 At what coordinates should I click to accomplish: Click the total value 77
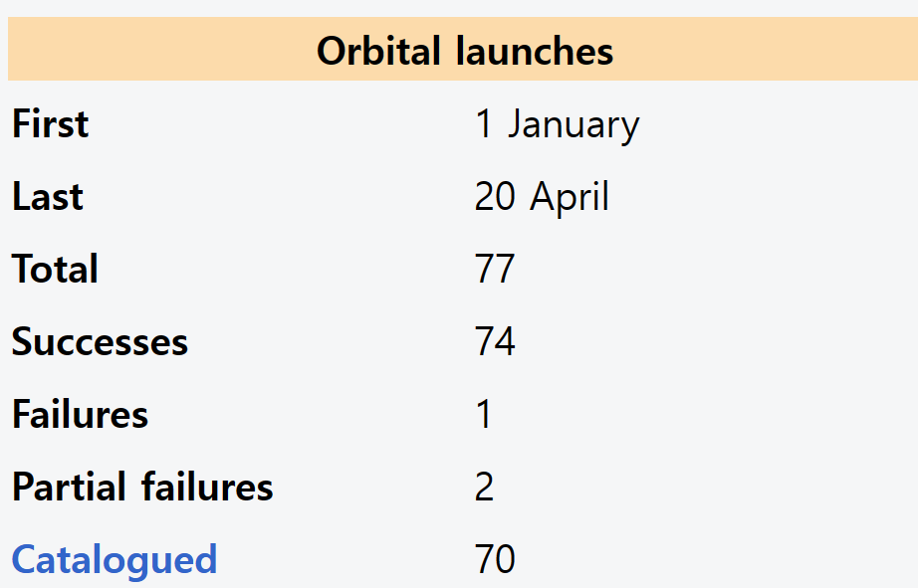495,270
